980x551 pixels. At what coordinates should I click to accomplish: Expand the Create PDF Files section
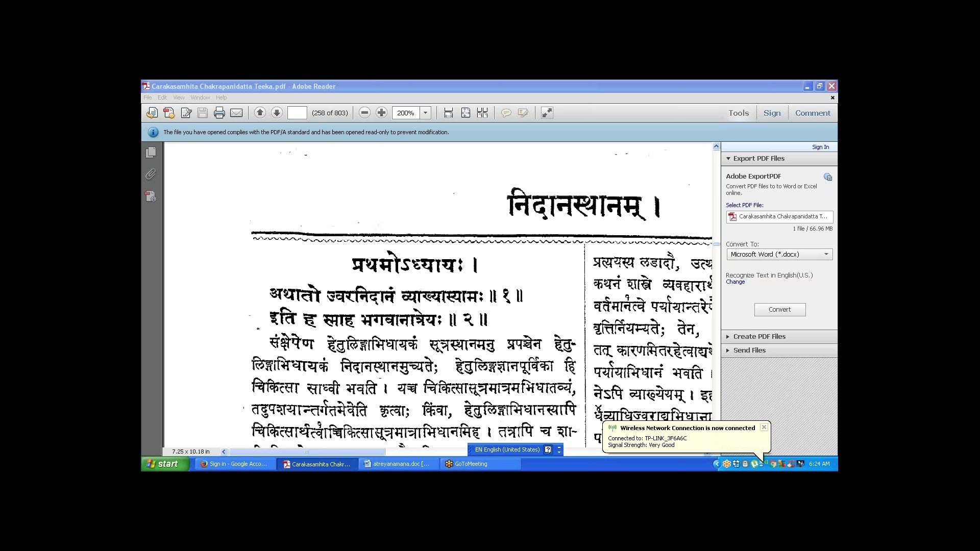click(759, 336)
